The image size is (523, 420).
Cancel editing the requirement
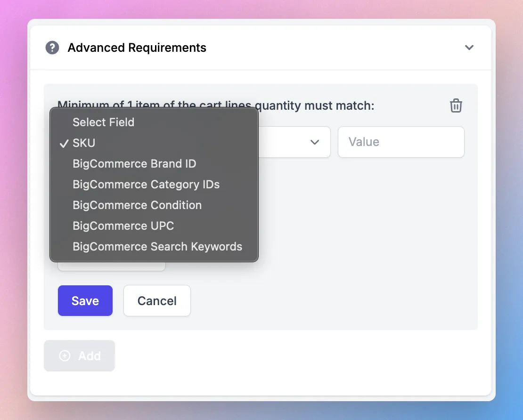pos(157,301)
